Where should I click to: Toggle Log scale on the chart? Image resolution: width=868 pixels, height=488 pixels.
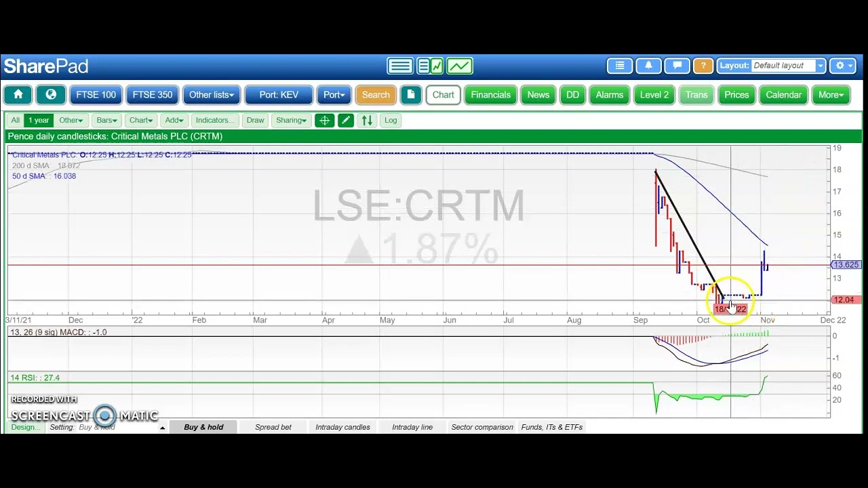(391, 121)
